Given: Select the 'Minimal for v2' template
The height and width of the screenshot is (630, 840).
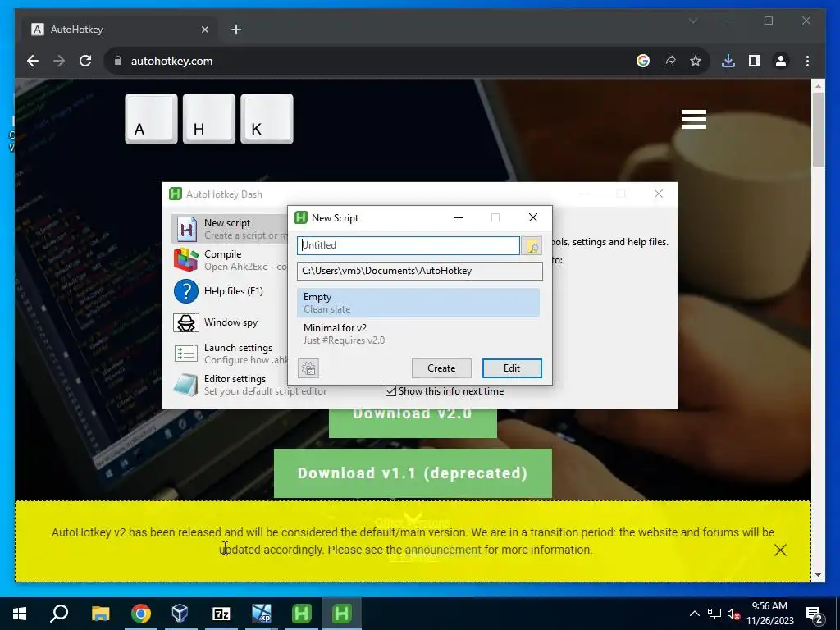Looking at the screenshot, I should 418,334.
